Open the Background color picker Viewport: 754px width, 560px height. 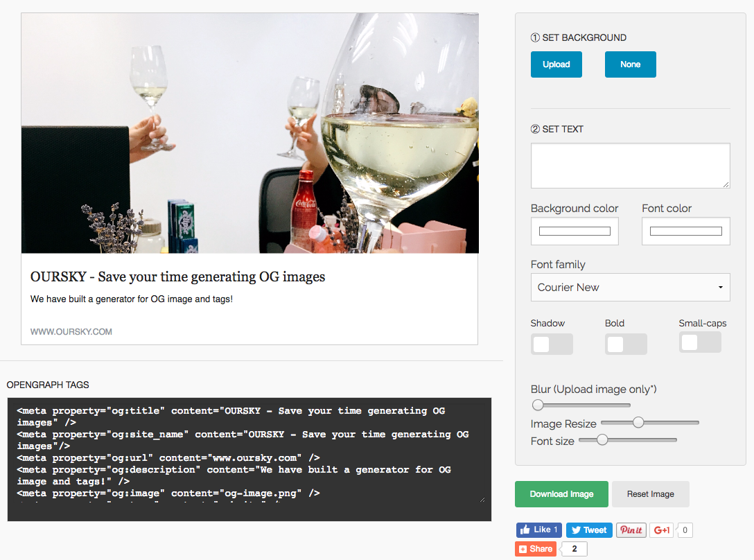point(574,231)
